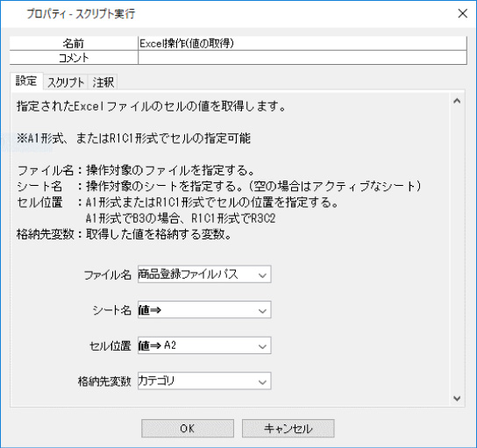Select the 設定 tab

pyautogui.click(x=26, y=82)
